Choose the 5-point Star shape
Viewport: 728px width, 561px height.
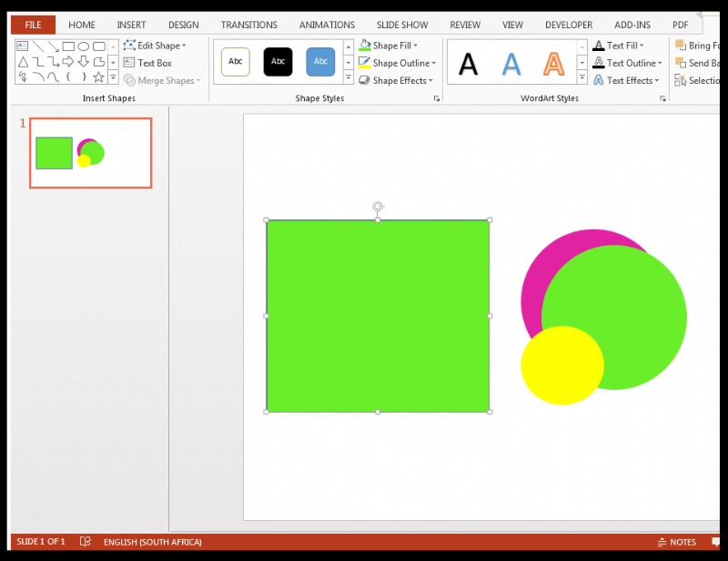point(98,76)
